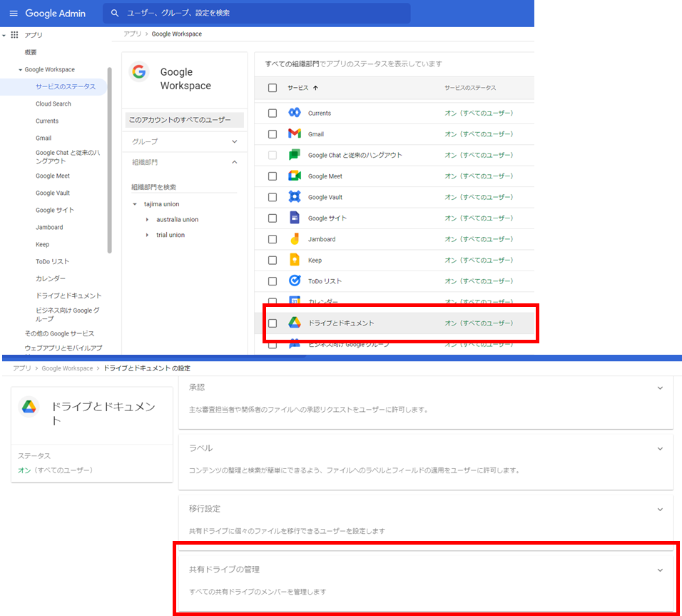Collapse the tajima union tree node
This screenshot has width=682, height=616.
pyautogui.click(x=135, y=204)
